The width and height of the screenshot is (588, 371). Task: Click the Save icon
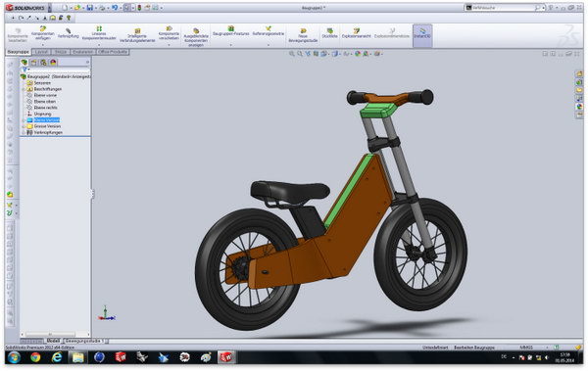tap(89, 8)
